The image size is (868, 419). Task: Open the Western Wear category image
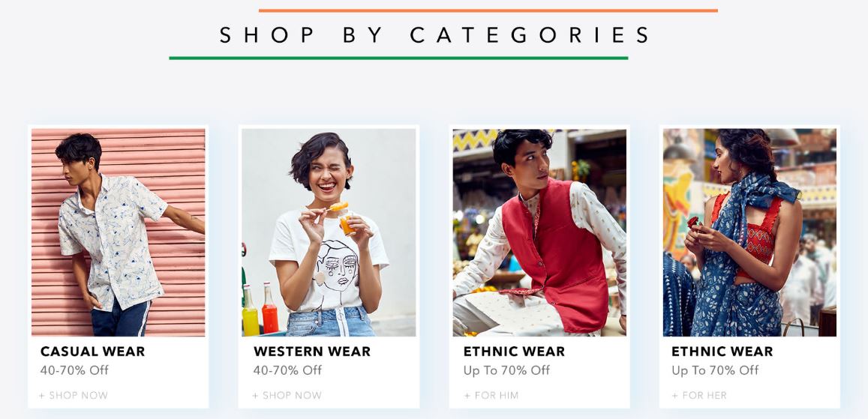[x=329, y=232]
